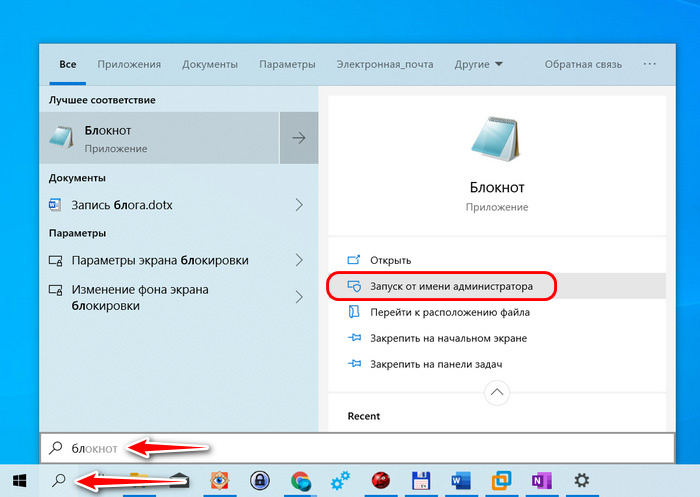
Task: Switch to the Приложения tab
Action: (129, 64)
